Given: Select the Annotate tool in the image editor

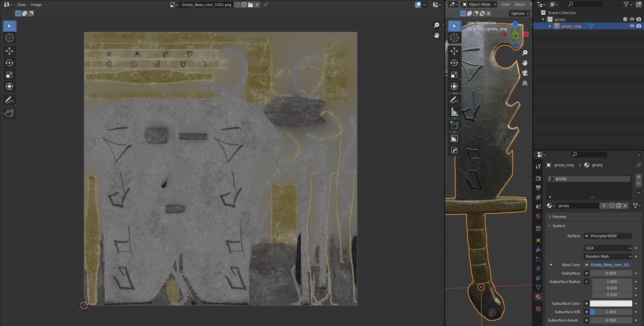Looking at the screenshot, I should 9,100.
